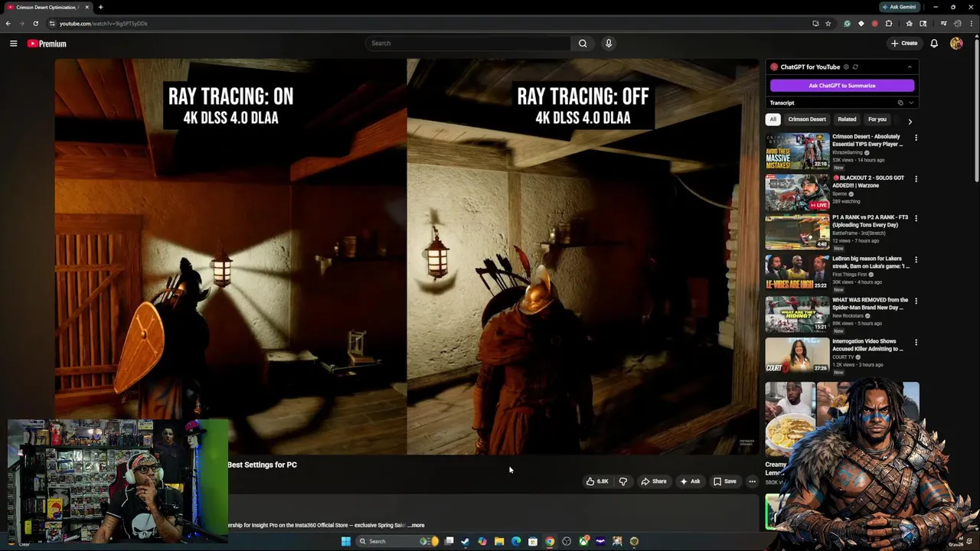This screenshot has width=980, height=551.
Task: Refresh the ChatGPT for YouTube panel
Action: pyautogui.click(x=855, y=67)
